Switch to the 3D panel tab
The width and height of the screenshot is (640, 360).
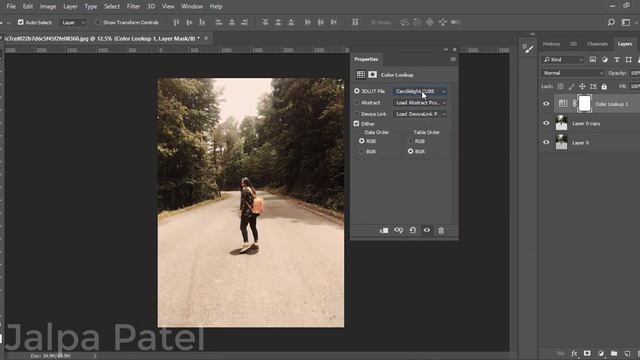pos(573,44)
